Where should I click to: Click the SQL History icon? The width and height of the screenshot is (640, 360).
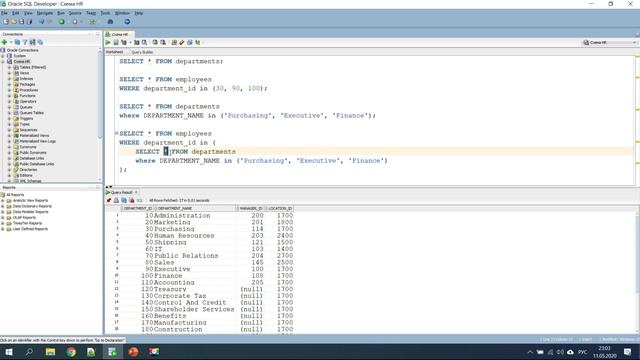pyautogui.click(x=190, y=42)
